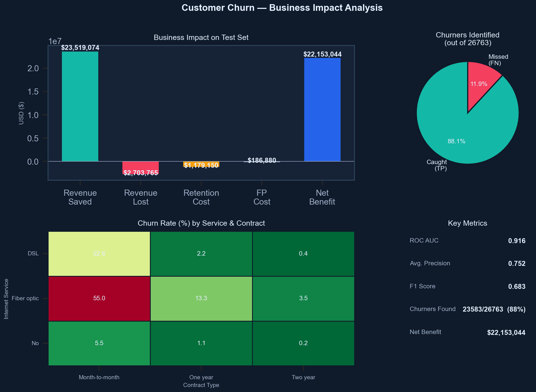The height and width of the screenshot is (392, 536).
Task: Click the FP Cost bar
Action: (x=261, y=162)
